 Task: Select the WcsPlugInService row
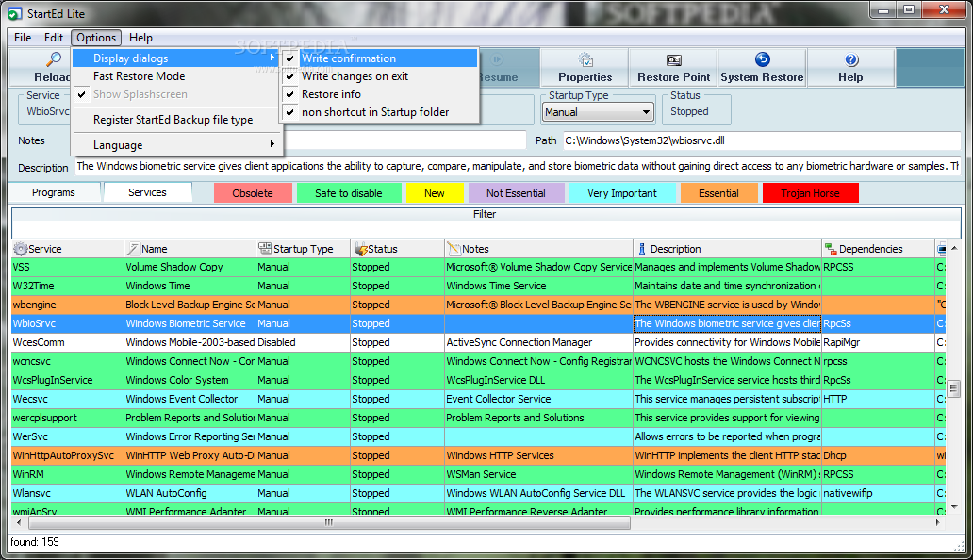click(x=478, y=380)
